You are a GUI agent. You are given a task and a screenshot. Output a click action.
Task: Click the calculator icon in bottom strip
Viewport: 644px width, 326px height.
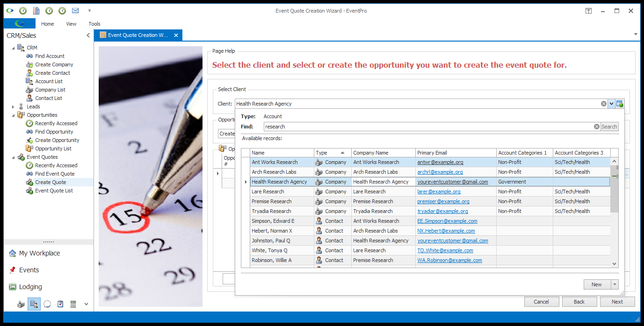[x=73, y=304]
